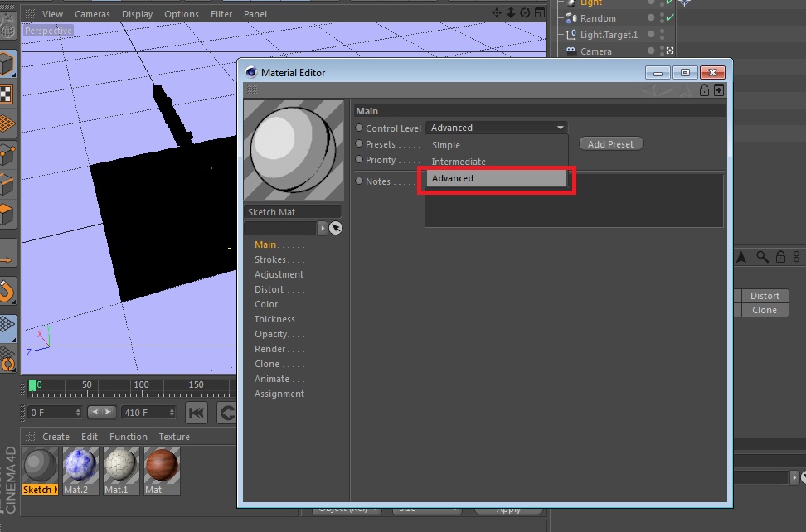The image size is (806, 532).
Task: Click the viewport rotate icon
Action: tap(525, 12)
